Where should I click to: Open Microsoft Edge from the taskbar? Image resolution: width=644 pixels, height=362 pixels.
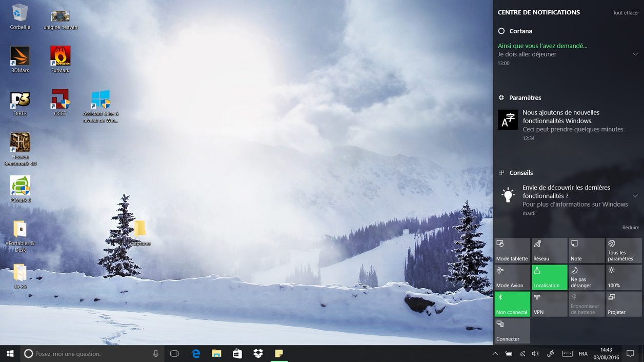point(196,353)
